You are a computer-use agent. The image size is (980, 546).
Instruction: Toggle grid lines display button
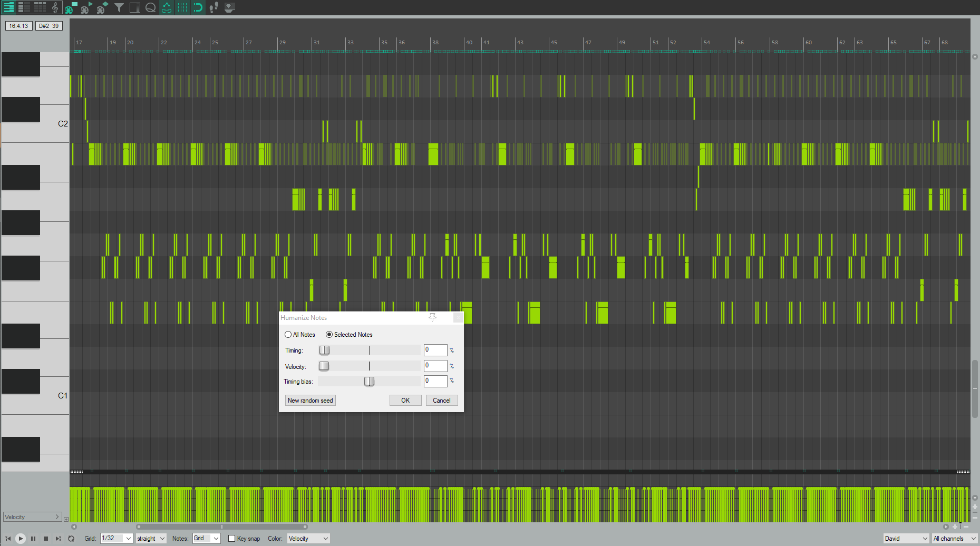182,7
